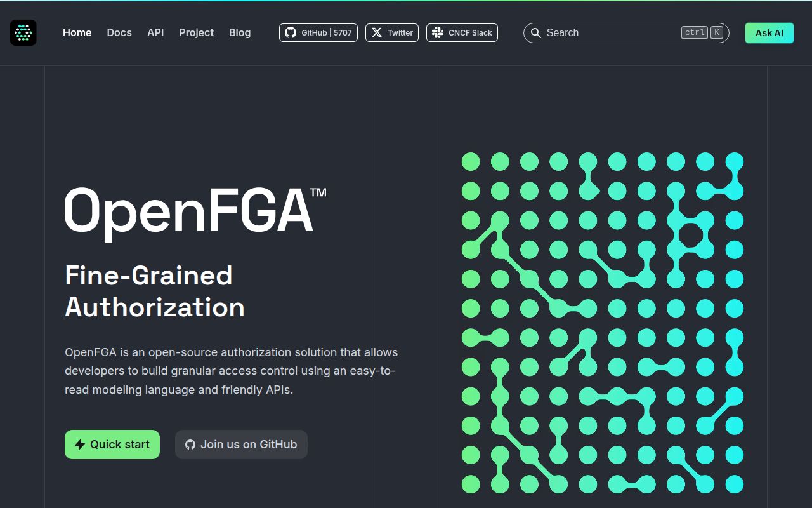The image size is (812, 508).
Task: Open the CNCF Slack button
Action: [x=462, y=32]
